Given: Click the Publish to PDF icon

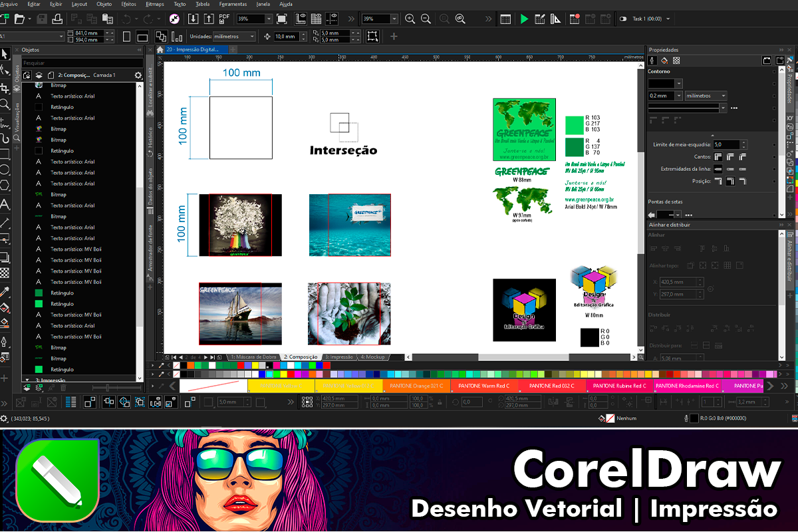Looking at the screenshot, I should [x=225, y=19].
